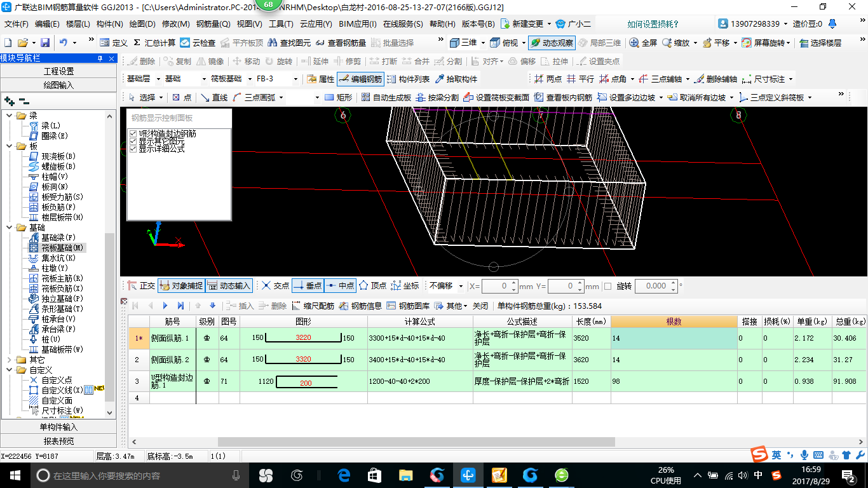Click 查看板内钢筋 view slab rebar
The width and height of the screenshot is (868, 488).
click(x=564, y=97)
